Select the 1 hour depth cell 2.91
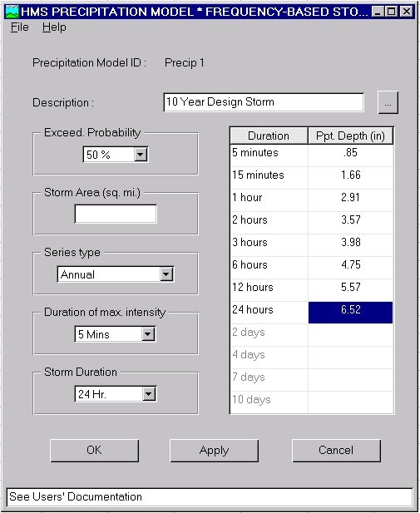The image size is (420, 513). (350, 198)
